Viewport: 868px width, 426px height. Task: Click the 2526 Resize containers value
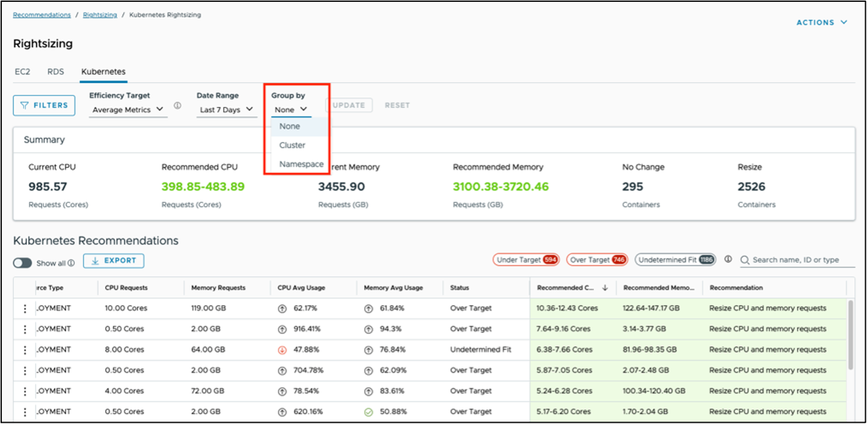click(x=751, y=187)
